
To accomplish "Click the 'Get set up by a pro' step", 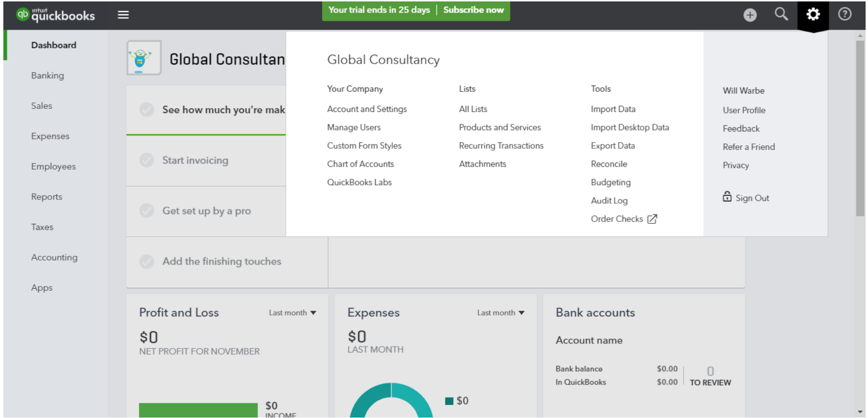I will coord(206,211).
